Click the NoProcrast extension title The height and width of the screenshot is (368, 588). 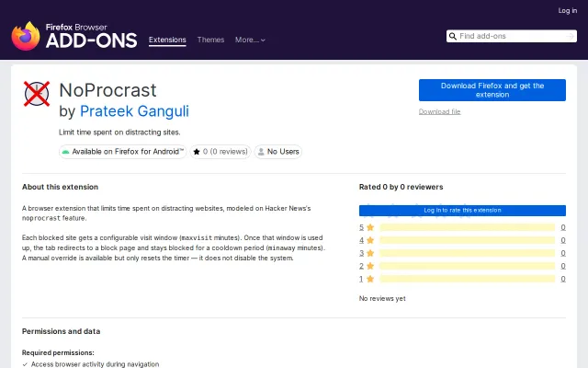pos(108,90)
